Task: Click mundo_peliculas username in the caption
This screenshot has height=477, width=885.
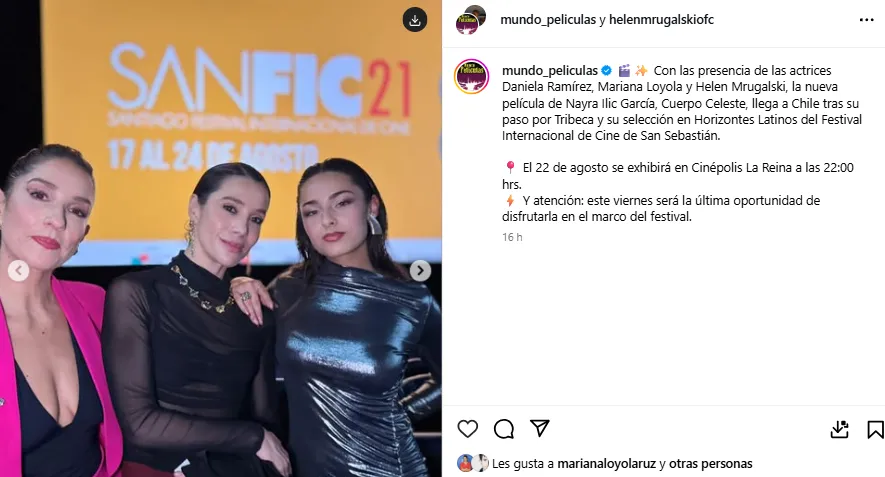Action: (x=550, y=71)
